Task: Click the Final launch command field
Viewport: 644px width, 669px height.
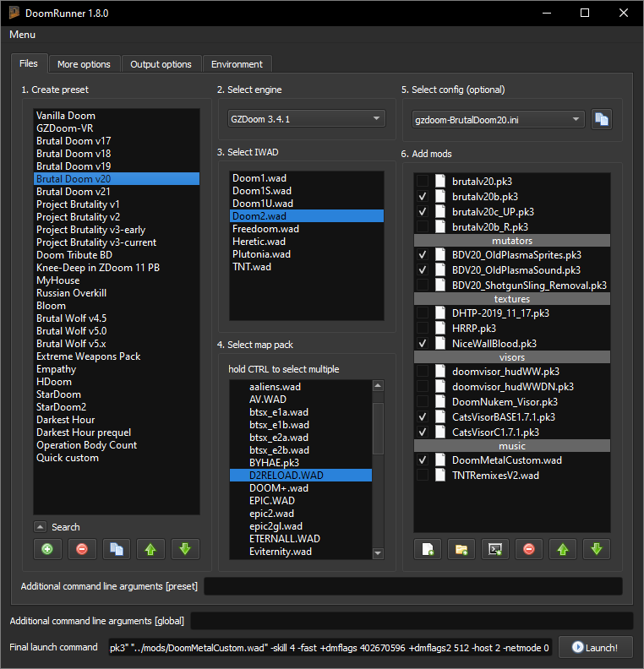Action: point(330,648)
